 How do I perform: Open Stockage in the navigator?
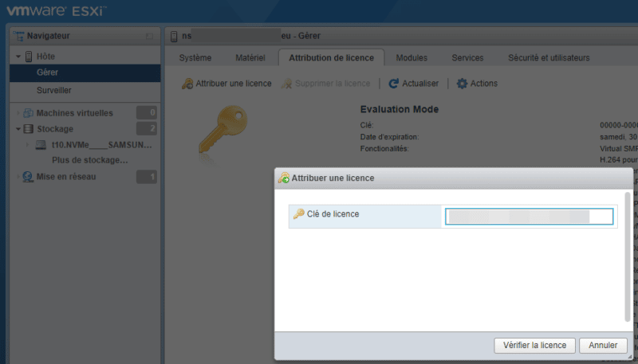tap(55, 129)
